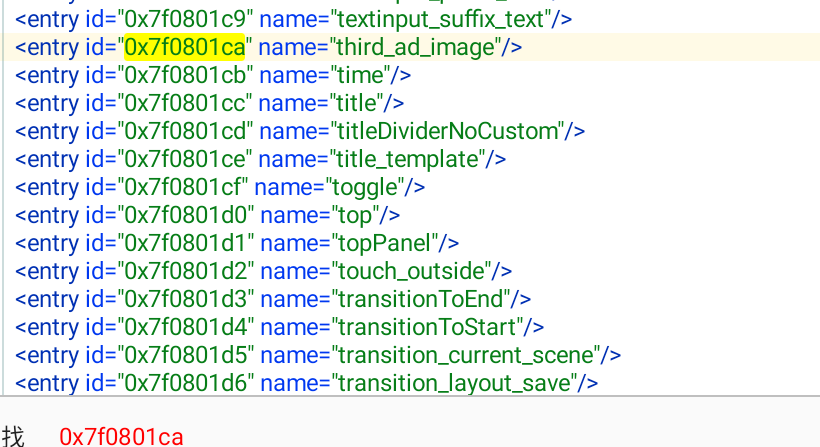Click the id value 0x7f0801d6
The width and height of the screenshot is (820, 447).
tap(186, 383)
